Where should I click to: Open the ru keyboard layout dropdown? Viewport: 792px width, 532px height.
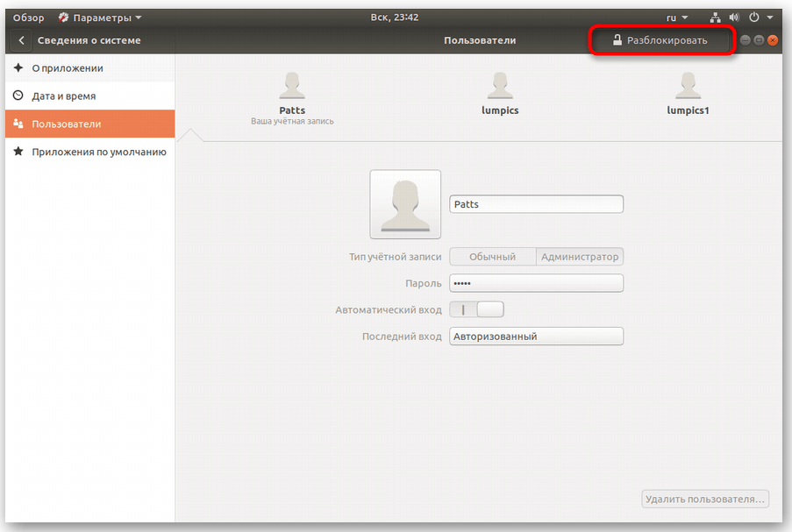point(677,18)
